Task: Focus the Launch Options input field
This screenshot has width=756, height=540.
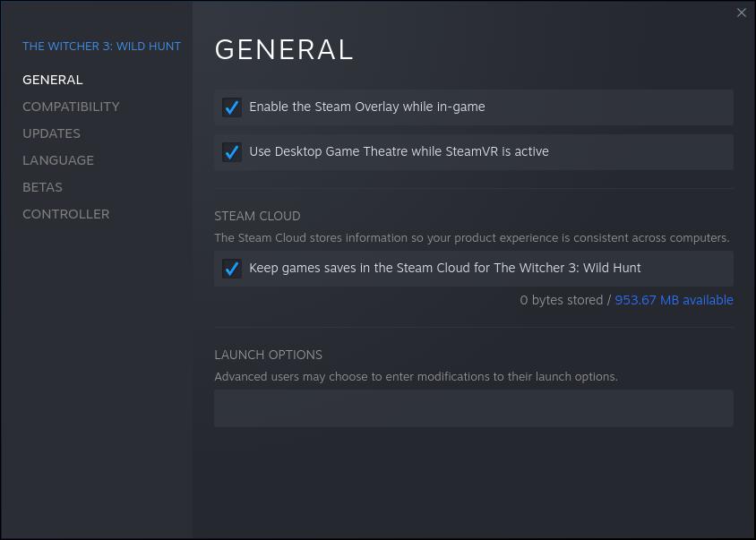Action: [474, 408]
